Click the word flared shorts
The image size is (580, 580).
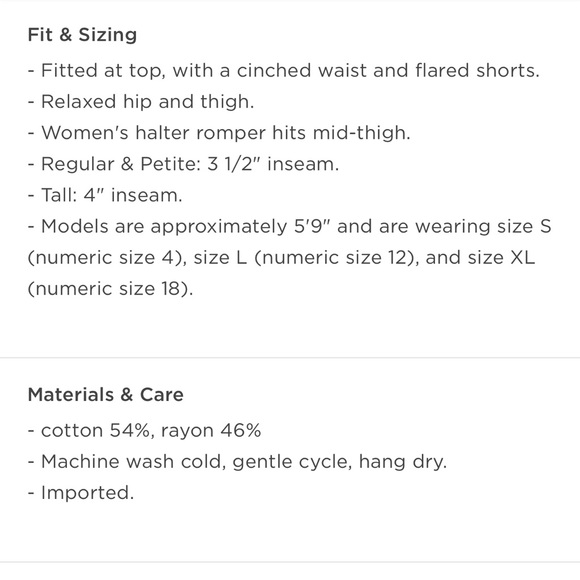point(477,70)
